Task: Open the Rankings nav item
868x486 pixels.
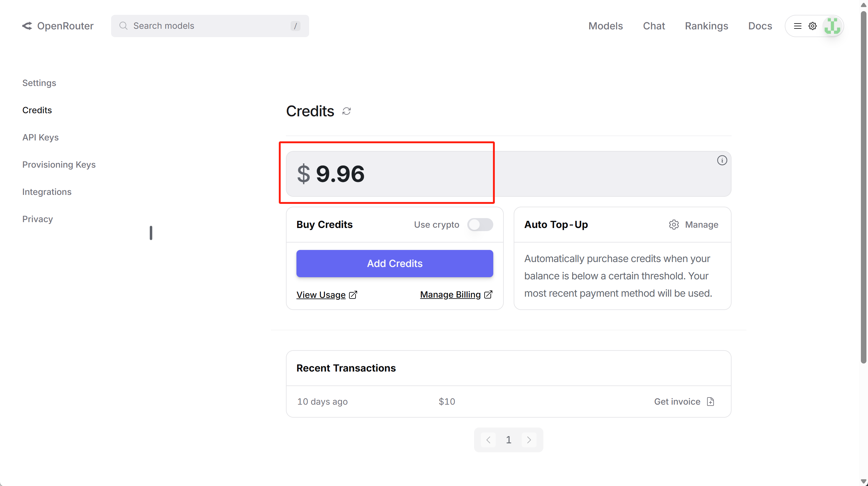Action: pyautogui.click(x=706, y=26)
